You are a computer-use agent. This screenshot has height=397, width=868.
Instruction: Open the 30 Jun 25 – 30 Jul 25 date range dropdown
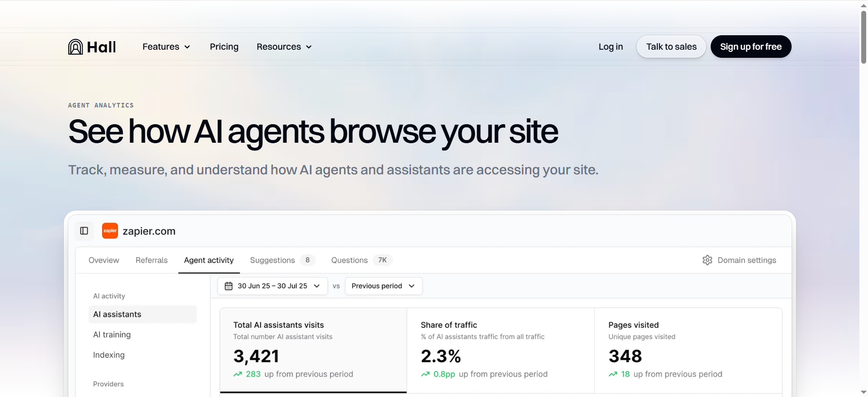pos(273,286)
